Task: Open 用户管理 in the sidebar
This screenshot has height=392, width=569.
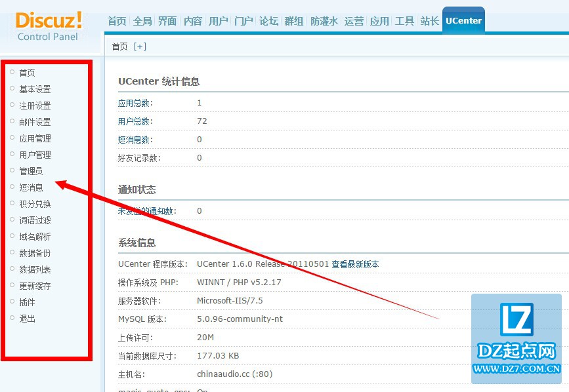Action: point(35,155)
